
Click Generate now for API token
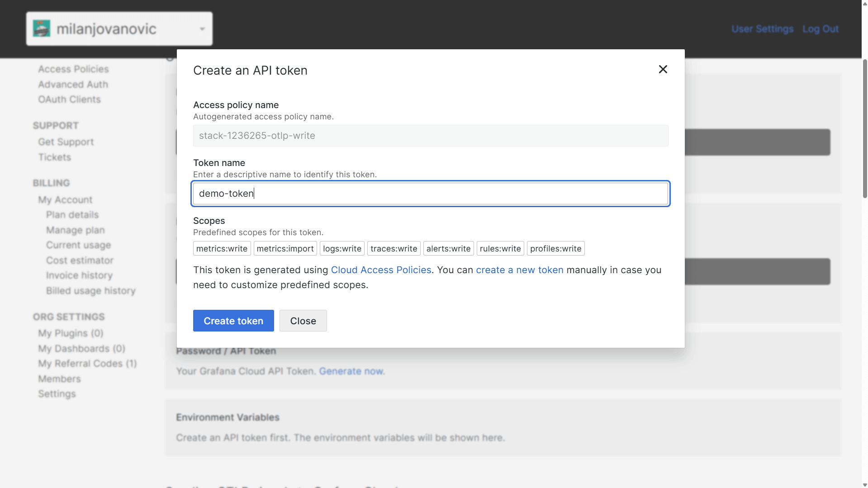(x=351, y=371)
